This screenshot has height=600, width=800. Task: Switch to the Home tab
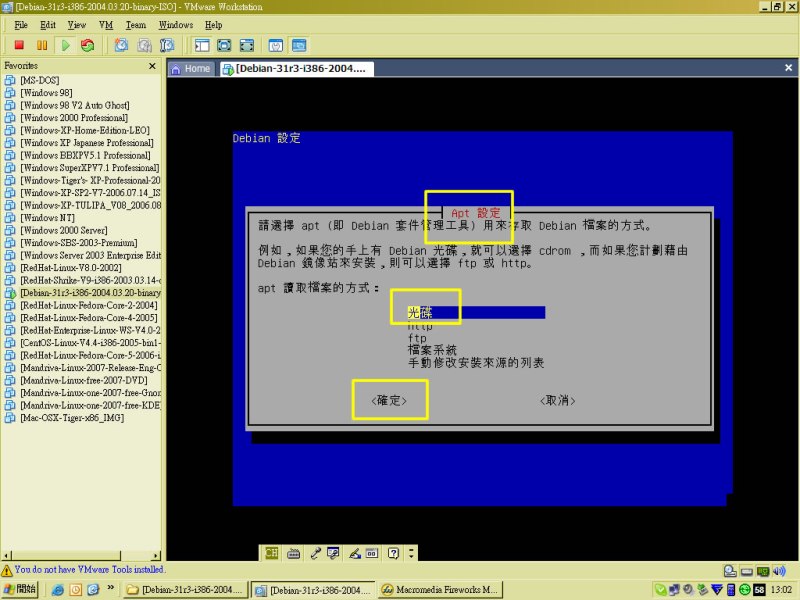pyautogui.click(x=191, y=69)
